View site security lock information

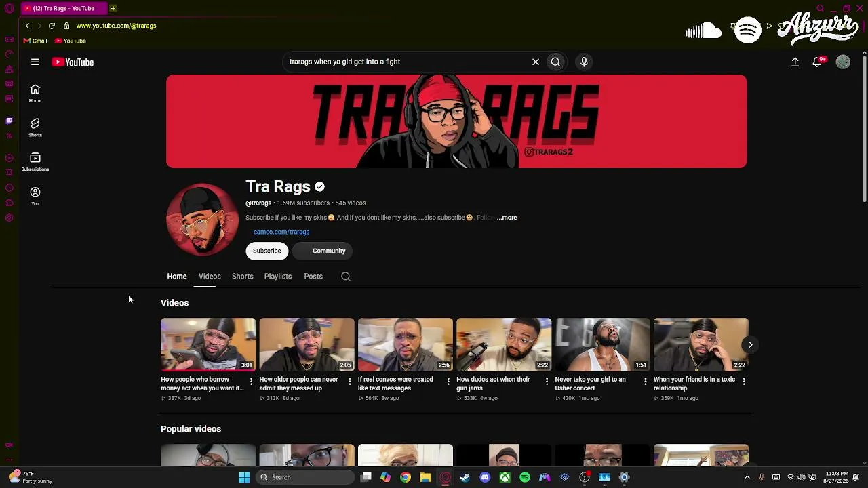coord(66,26)
